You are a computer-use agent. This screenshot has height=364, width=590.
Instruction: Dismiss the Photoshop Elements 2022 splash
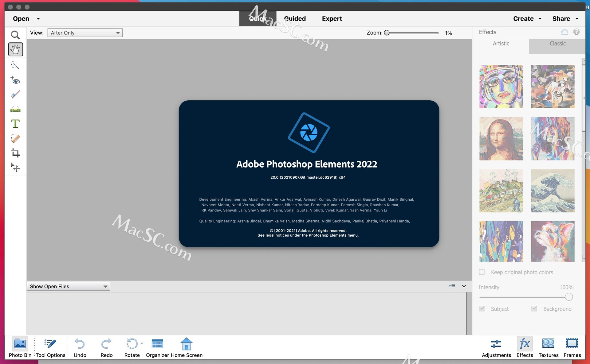(x=309, y=174)
